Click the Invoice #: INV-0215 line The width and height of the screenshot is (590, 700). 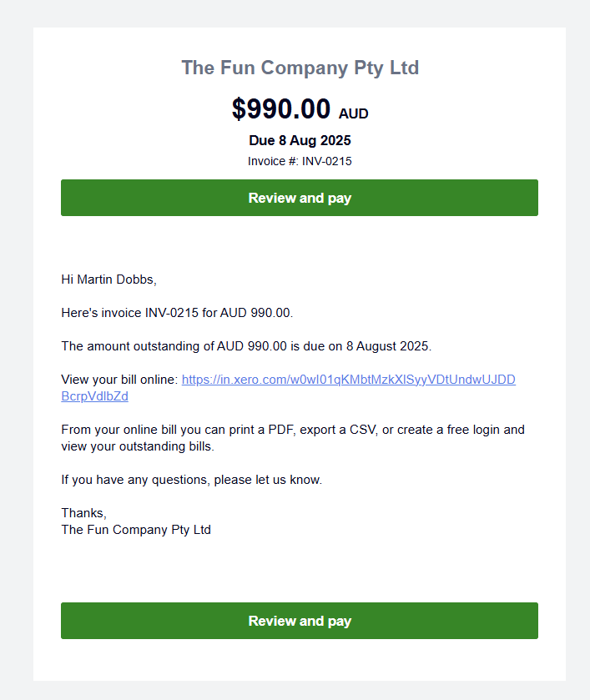coord(300,161)
